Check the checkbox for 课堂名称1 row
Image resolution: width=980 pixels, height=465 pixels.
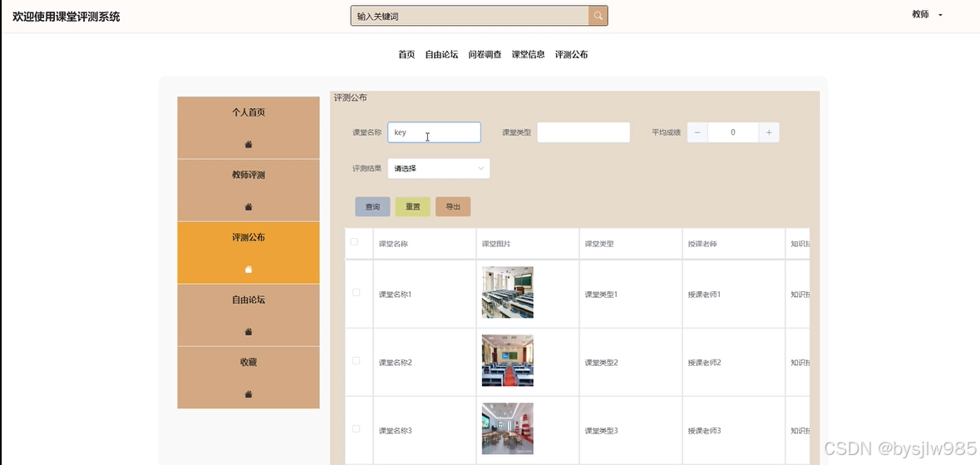[x=357, y=292]
